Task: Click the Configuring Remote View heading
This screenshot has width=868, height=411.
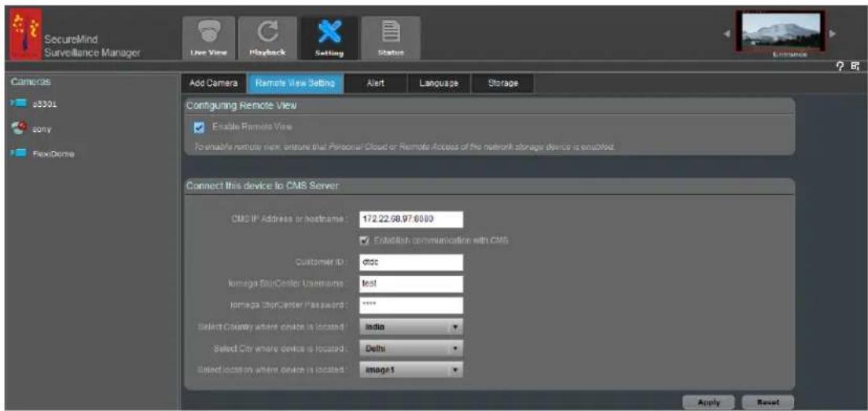Action: [243, 106]
